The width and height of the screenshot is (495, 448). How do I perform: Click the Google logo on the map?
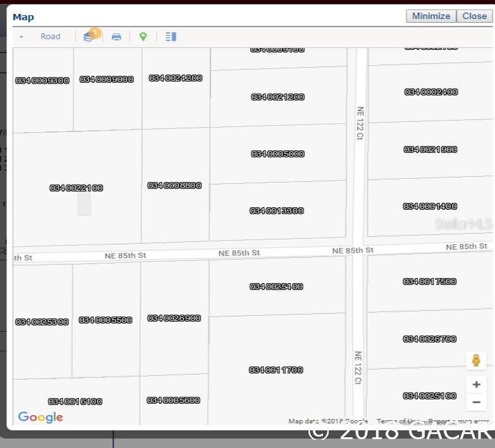click(40, 418)
